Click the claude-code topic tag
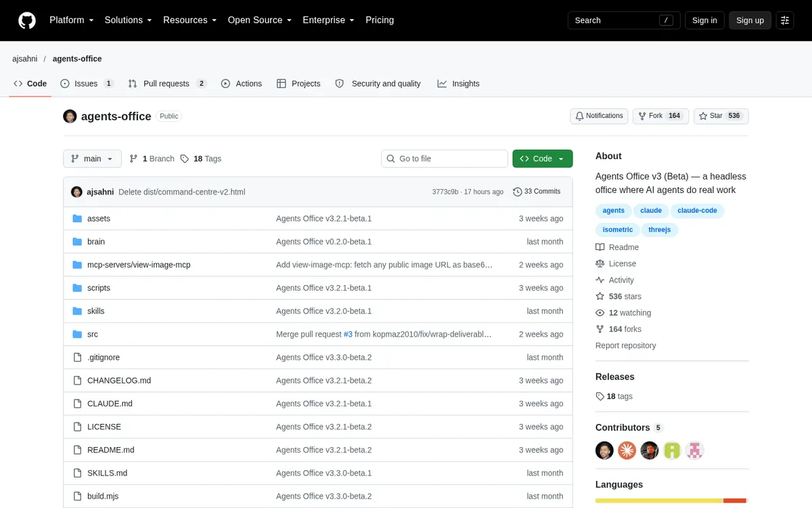 point(697,211)
